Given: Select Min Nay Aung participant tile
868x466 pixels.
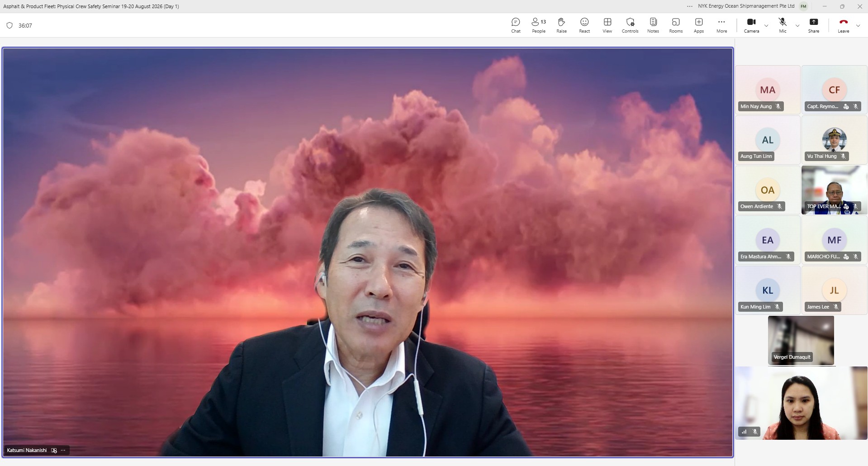Looking at the screenshot, I should [x=768, y=89].
